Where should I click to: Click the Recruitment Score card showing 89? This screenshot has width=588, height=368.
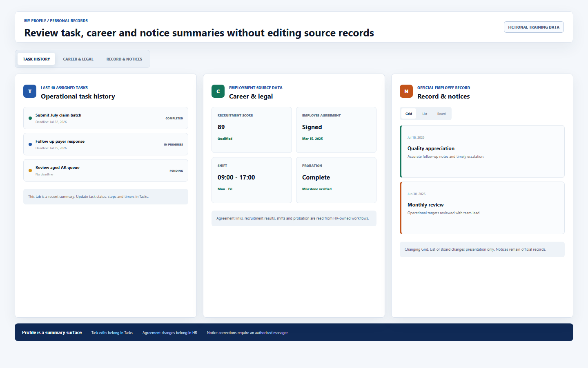[252, 130]
